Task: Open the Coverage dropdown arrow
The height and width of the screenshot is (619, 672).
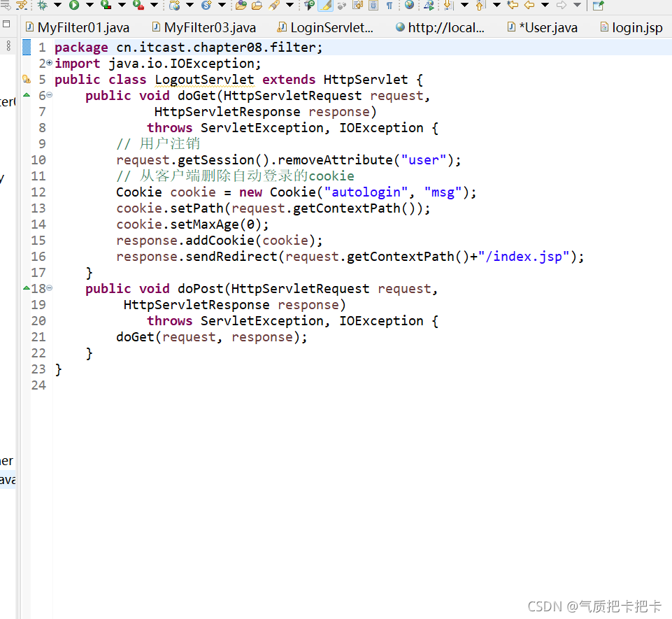Action: (122, 5)
